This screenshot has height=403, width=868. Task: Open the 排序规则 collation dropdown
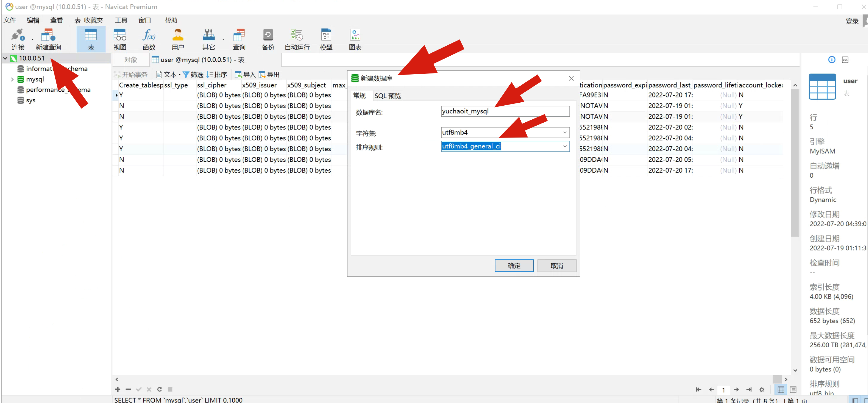[565, 146]
